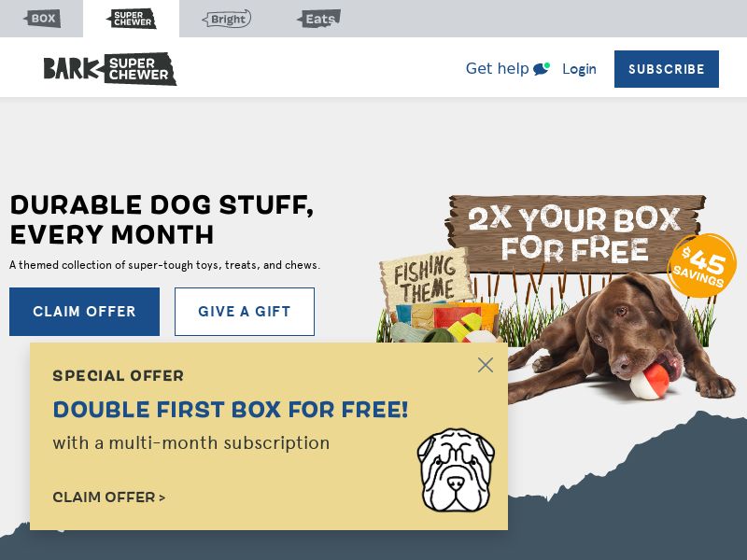Viewport: 747px width, 560px height.
Task: Click the $45 Savings orange badge
Action: click(x=702, y=265)
